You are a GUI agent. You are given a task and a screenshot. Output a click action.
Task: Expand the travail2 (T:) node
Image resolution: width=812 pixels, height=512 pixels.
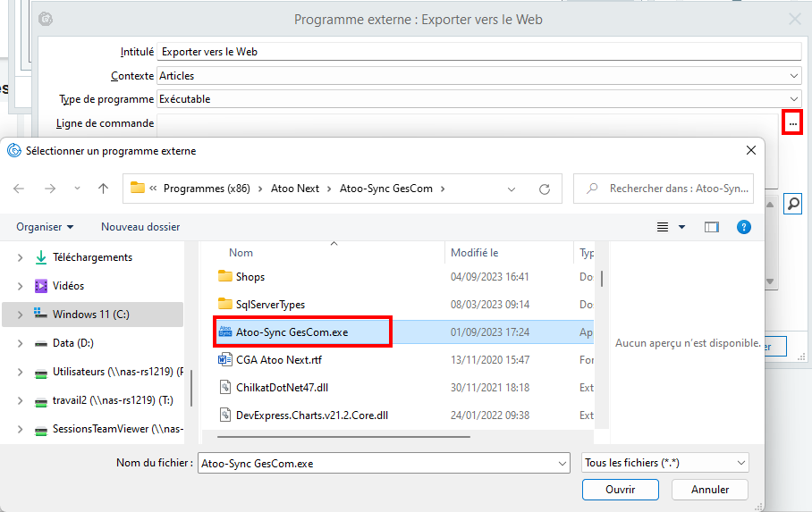click(x=20, y=400)
